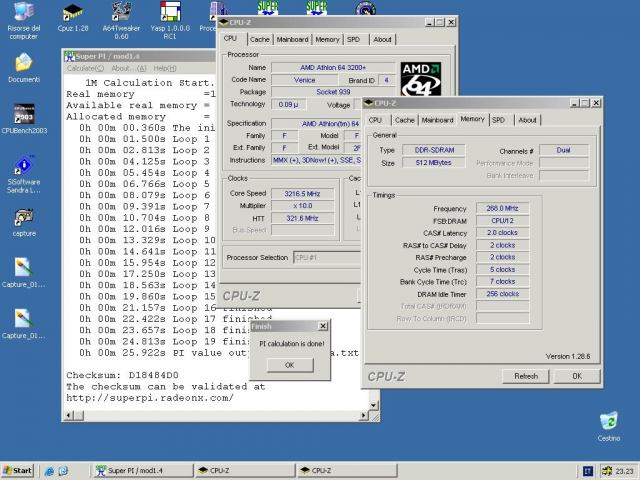Click Super PI horizontal scrollbar right arrow
Viewport: 640px width, 480px height.
[x=363, y=416]
